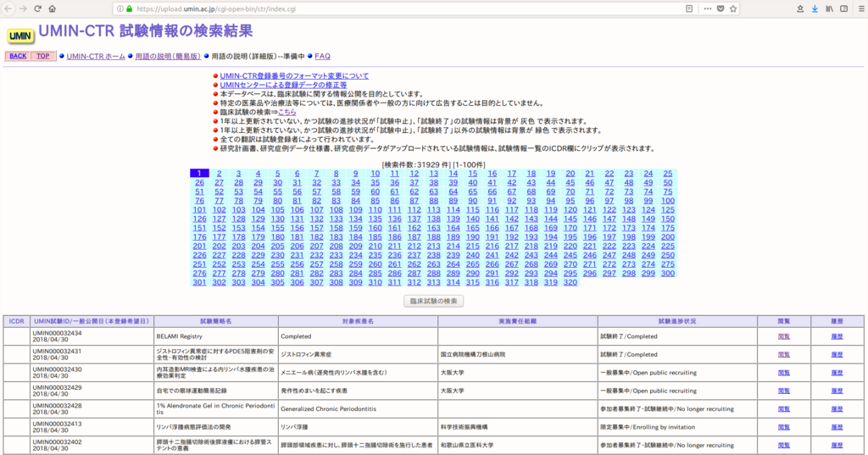Click the こちら clinical trial search link

click(287, 113)
